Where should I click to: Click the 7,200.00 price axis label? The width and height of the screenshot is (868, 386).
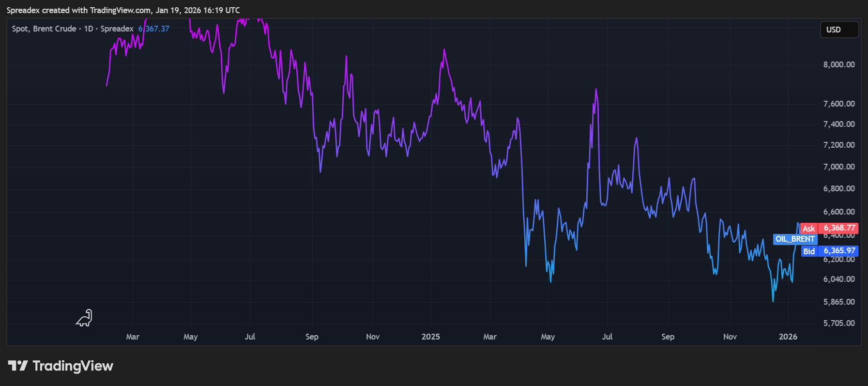click(x=839, y=145)
